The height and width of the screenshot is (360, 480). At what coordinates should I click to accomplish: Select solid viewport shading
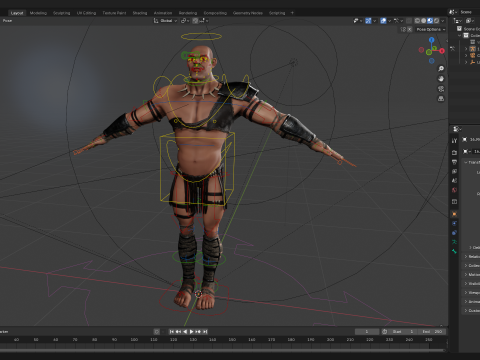coord(424,21)
